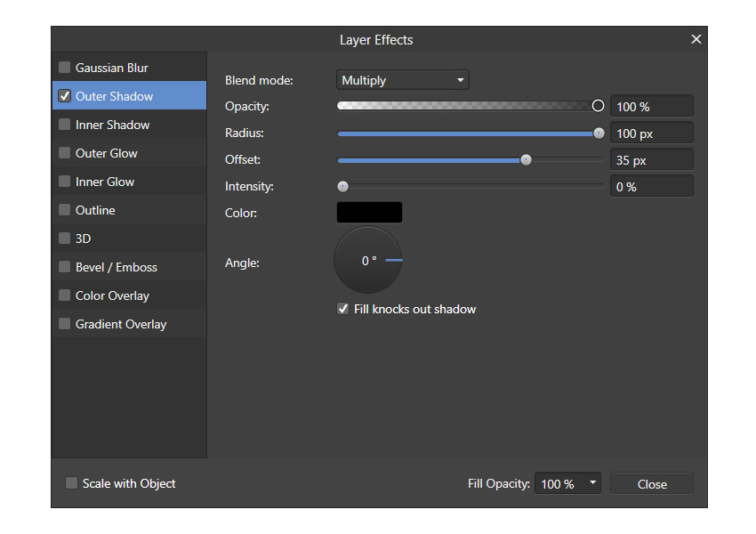Enable the 3D effect
The image size is (756, 534).
(64, 238)
